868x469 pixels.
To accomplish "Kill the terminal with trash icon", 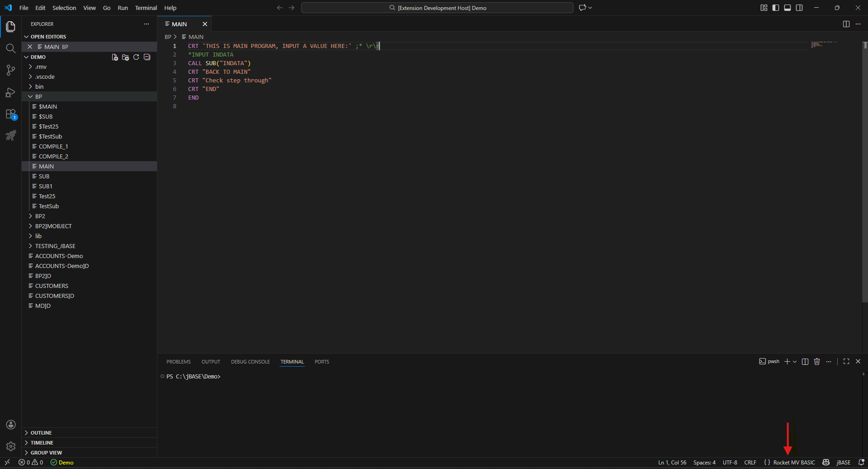I will coord(817,362).
